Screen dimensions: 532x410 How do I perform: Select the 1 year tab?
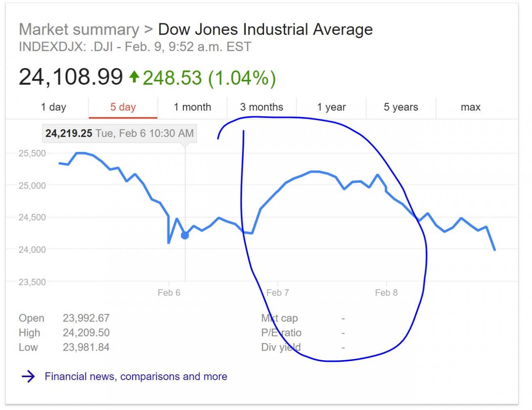(x=331, y=107)
